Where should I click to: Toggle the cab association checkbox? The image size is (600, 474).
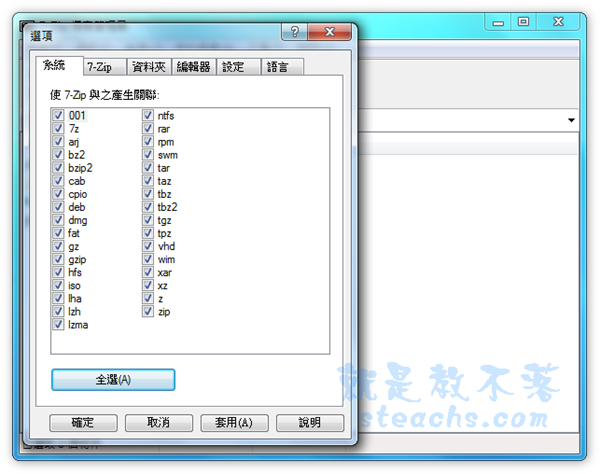point(58,181)
